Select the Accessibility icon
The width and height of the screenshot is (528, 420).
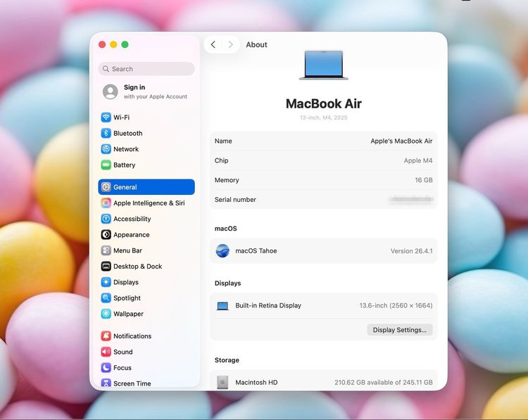(106, 218)
